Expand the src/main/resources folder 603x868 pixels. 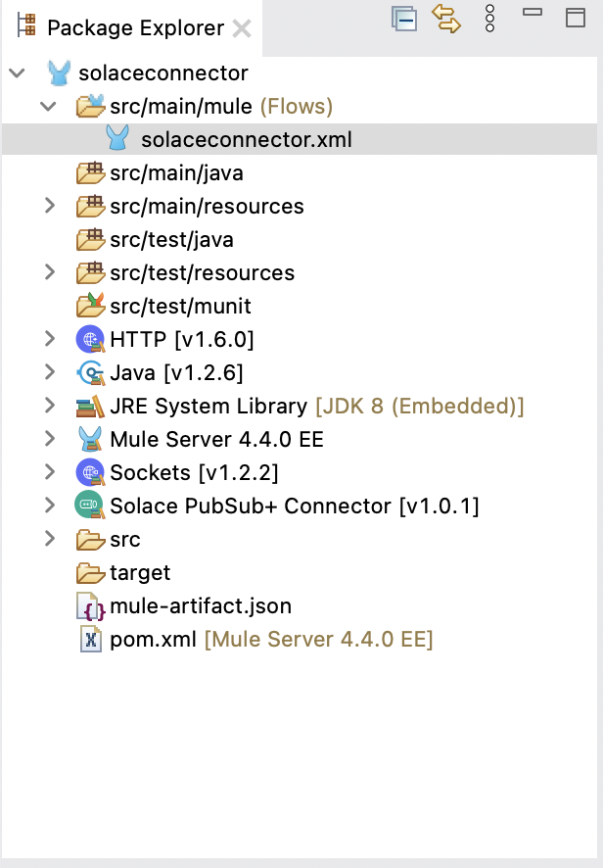51,206
